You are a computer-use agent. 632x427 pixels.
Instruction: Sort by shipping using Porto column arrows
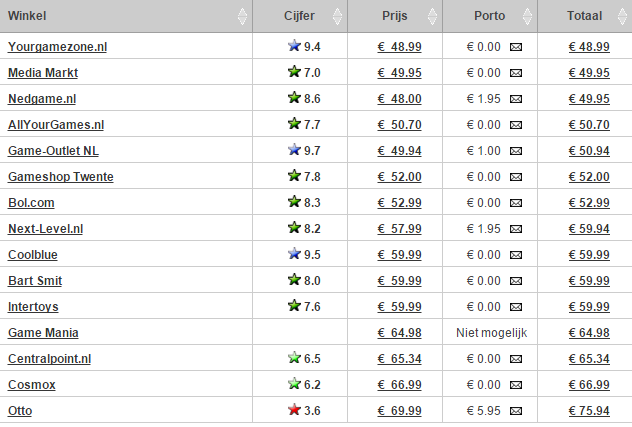(527, 16)
